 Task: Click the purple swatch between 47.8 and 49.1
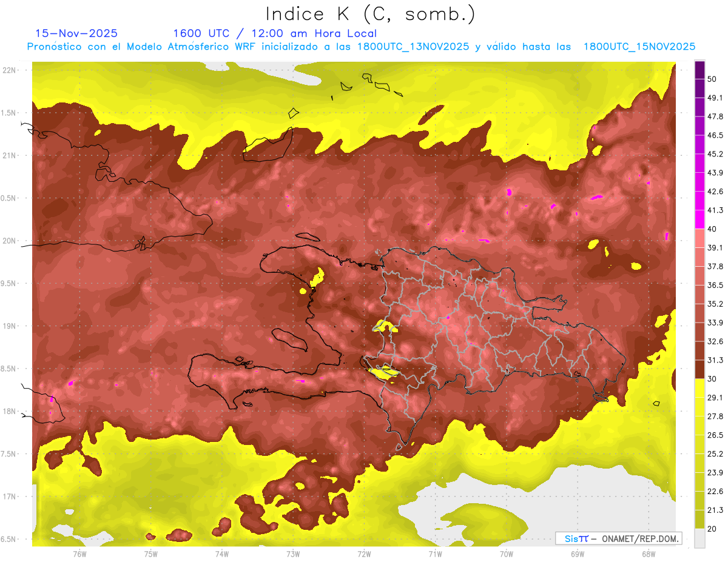[699, 107]
